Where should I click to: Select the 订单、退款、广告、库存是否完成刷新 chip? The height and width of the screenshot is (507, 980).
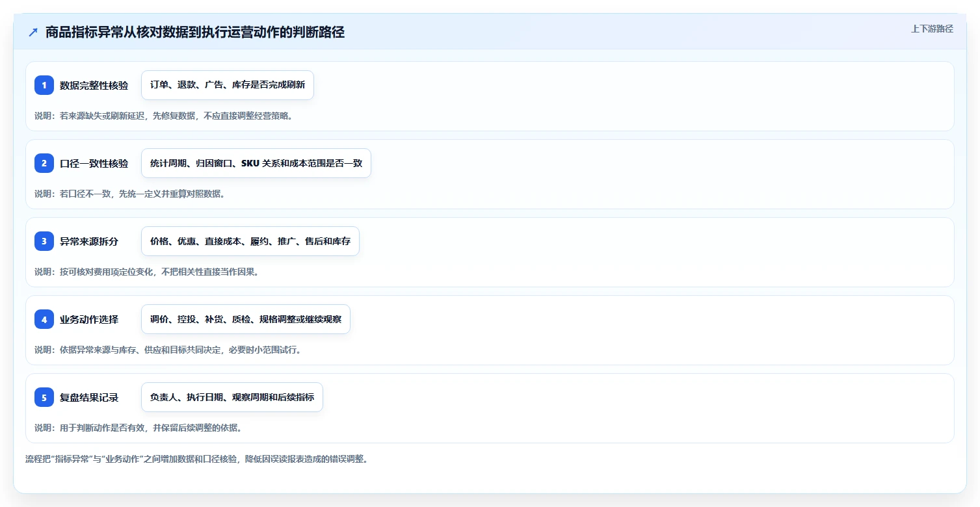[228, 85]
